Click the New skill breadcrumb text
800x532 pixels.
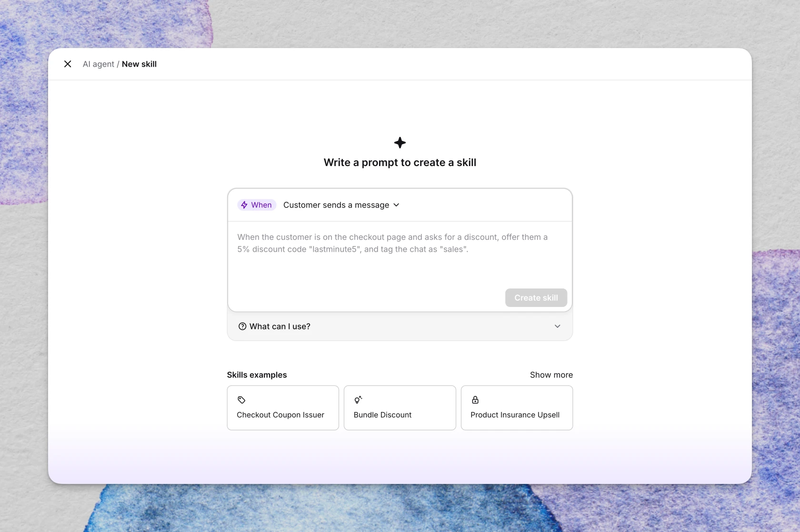[139, 64]
